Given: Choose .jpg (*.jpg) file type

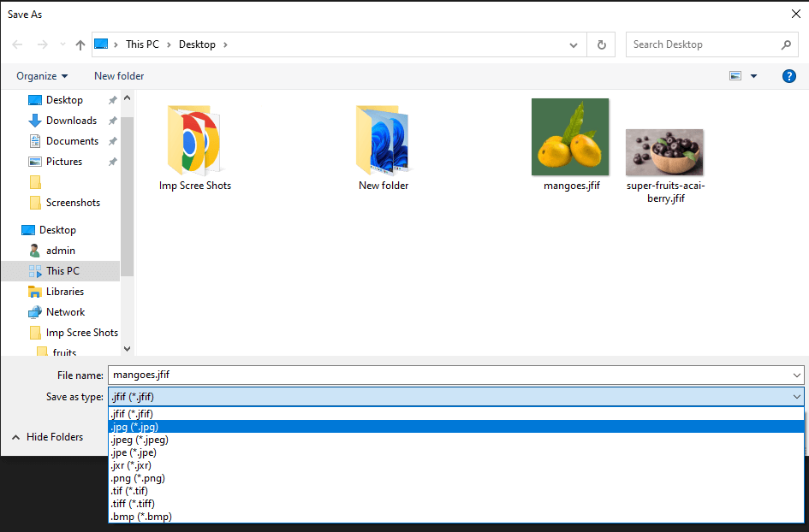Looking at the screenshot, I should 456,427.
